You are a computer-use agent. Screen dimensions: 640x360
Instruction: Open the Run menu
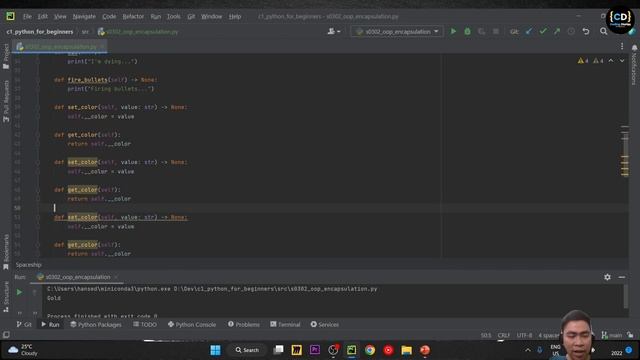pos(156,16)
